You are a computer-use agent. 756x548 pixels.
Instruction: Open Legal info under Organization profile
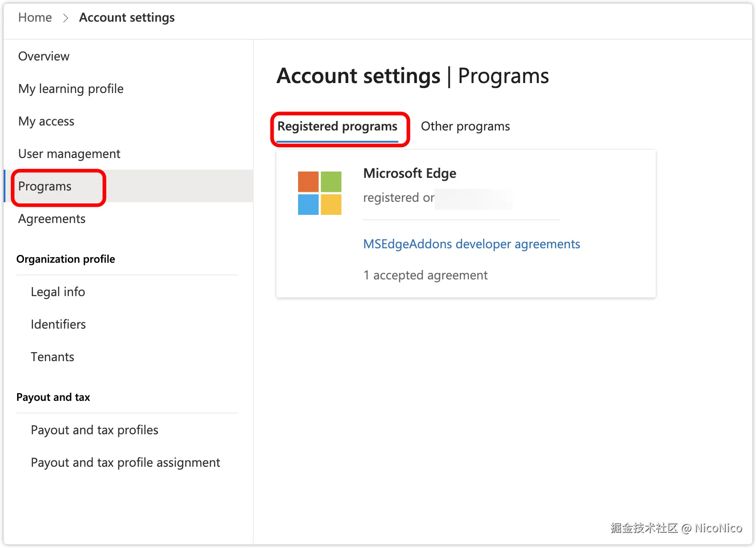click(58, 292)
